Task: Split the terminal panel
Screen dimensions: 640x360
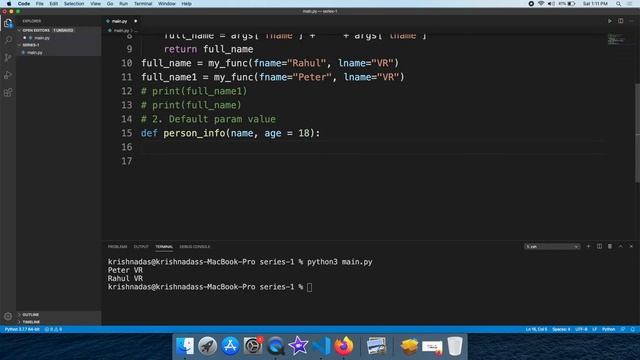Action: tap(599, 247)
